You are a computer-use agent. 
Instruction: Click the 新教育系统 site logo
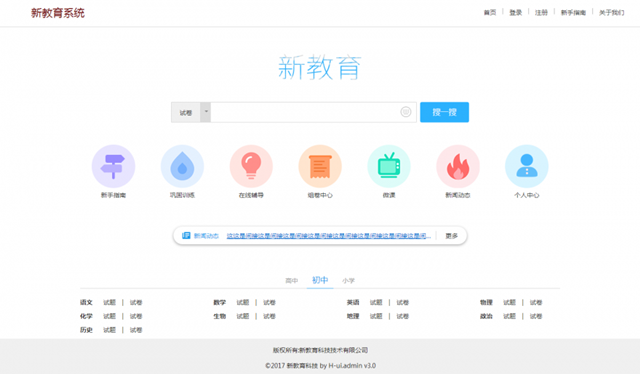[x=58, y=13]
